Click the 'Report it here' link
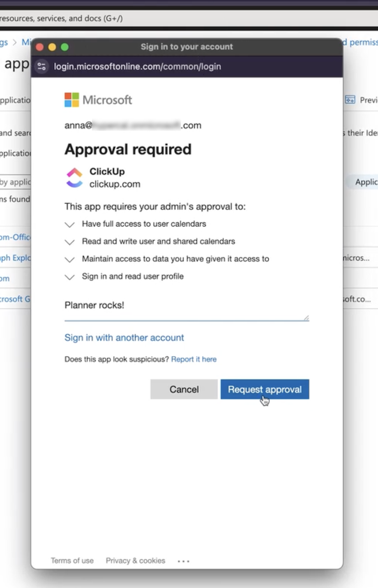This screenshot has height=588, width=378. point(194,359)
